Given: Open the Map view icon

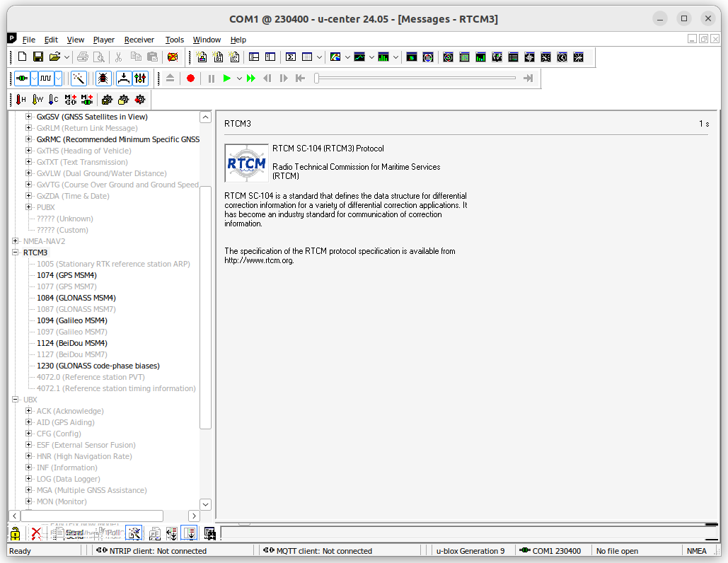Looking at the screenshot, I should [335, 57].
